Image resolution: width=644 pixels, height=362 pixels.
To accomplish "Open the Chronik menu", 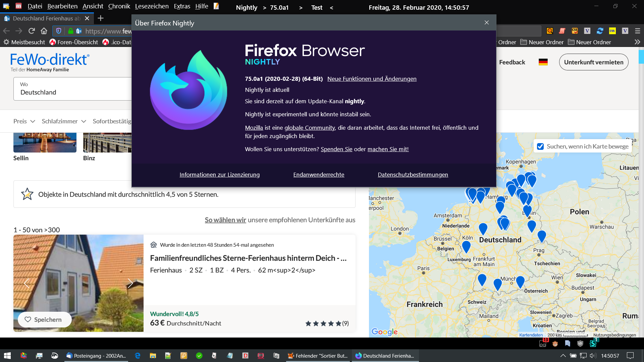I will tap(119, 6).
